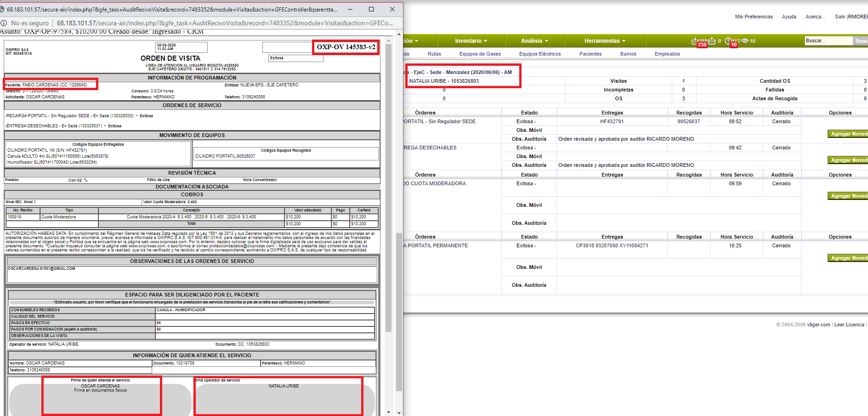Click NATALIA URIBE - 1053826803 text
This screenshot has width=868, height=416.
444,81
